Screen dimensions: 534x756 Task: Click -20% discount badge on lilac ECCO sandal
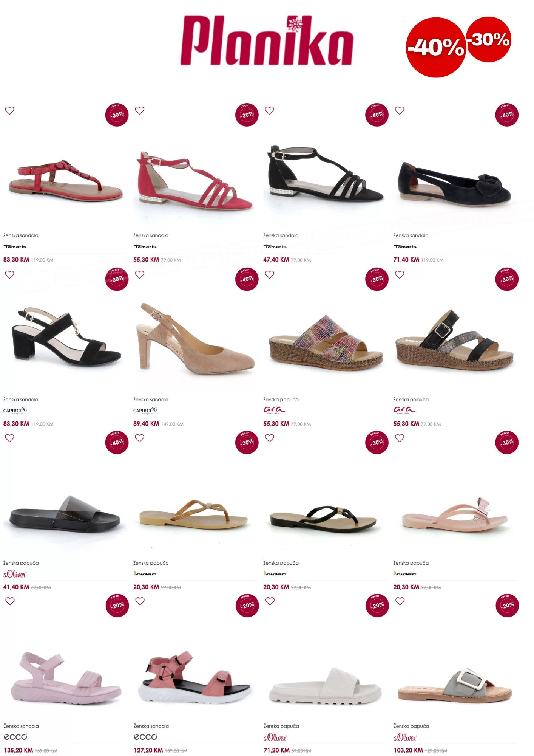point(117,606)
